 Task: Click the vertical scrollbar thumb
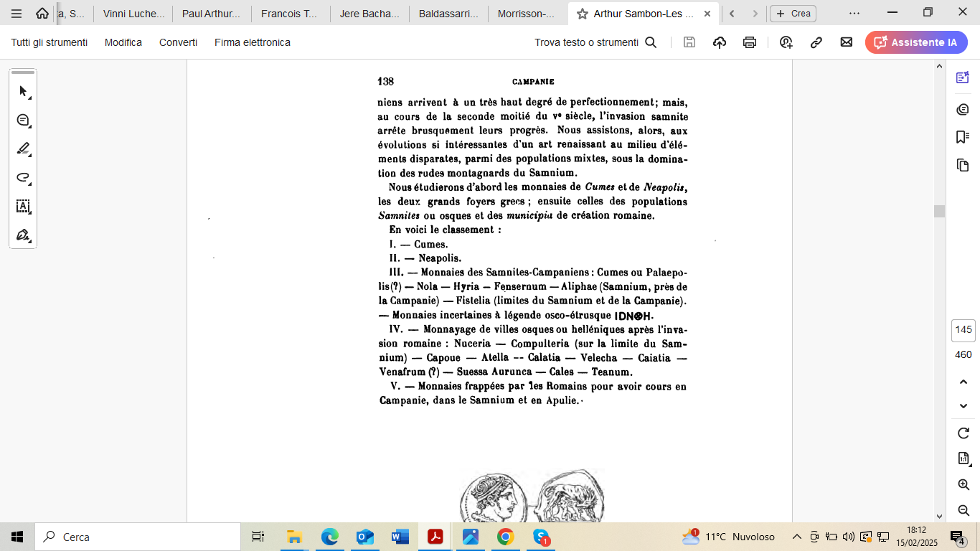click(939, 211)
